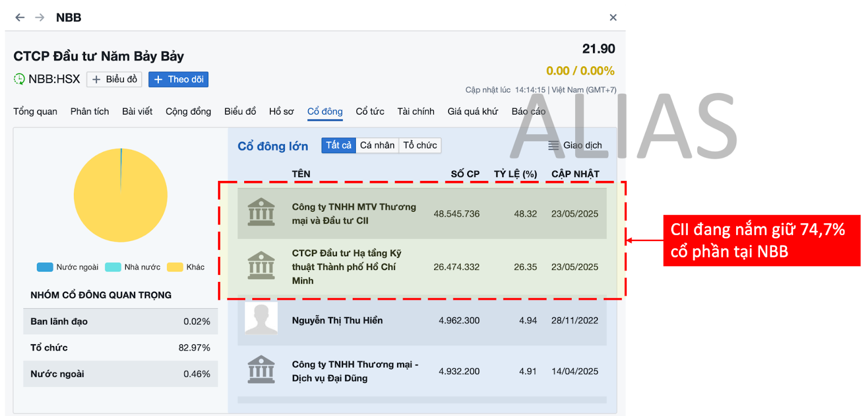Click the Cổ đông lớn heading

pyautogui.click(x=273, y=146)
